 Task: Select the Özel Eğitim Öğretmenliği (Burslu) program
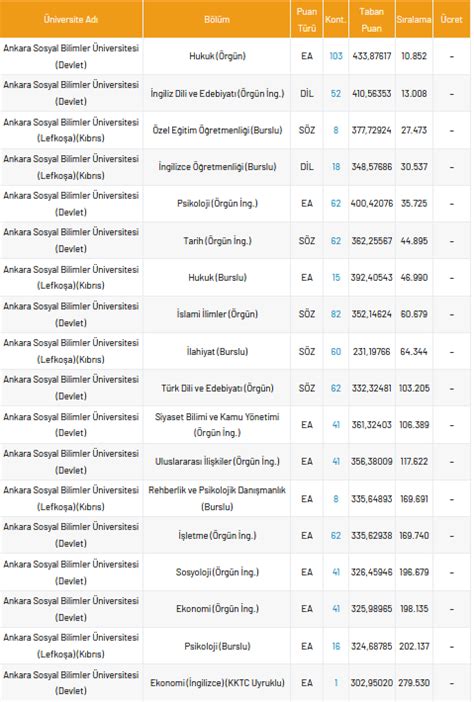coord(217,130)
